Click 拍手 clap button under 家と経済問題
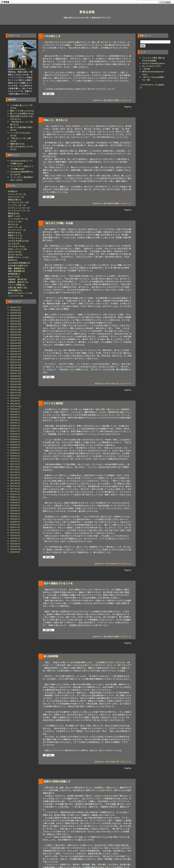The height and width of the screenshot is (868, 174). 49,755
